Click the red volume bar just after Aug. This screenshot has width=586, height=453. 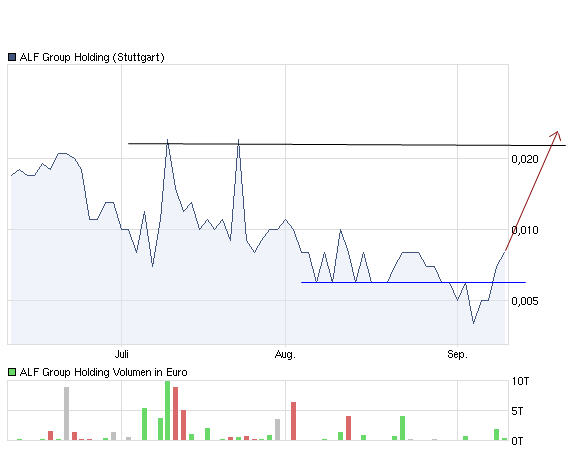293,421
